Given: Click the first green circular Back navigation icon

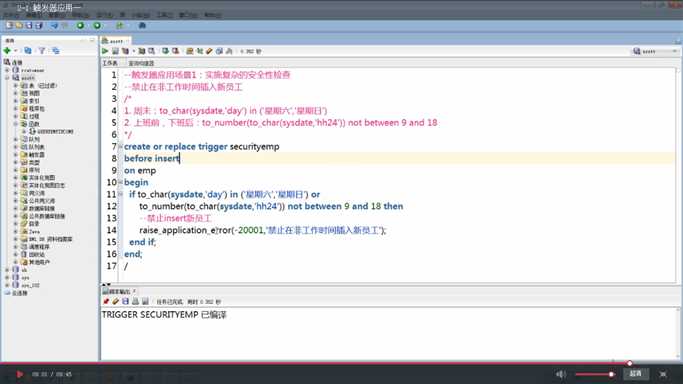Looking at the screenshot, I should point(81,26).
